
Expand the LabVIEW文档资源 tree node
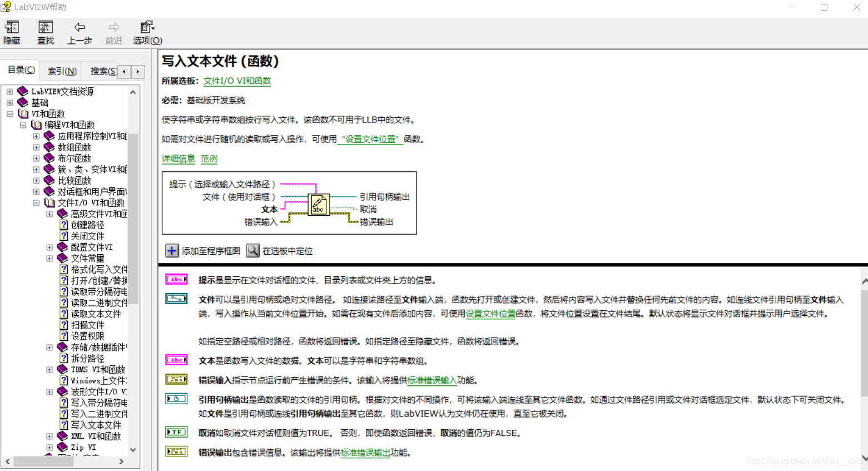point(9,92)
